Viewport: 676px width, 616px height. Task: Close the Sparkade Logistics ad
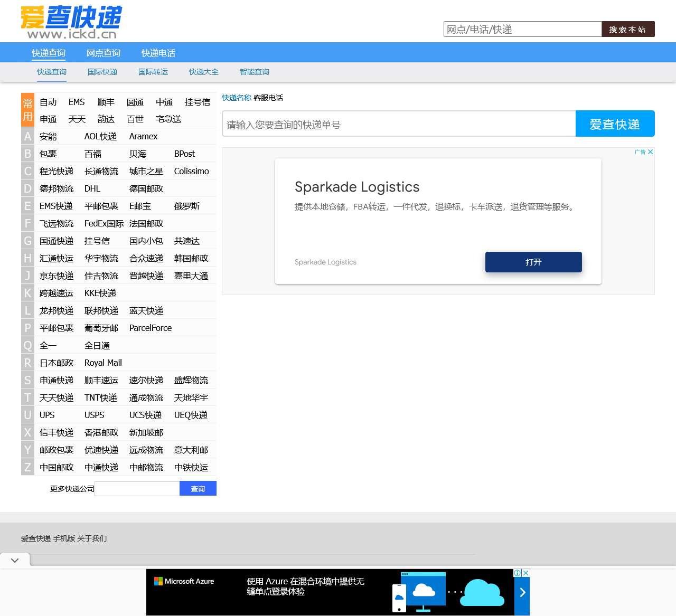(651, 152)
